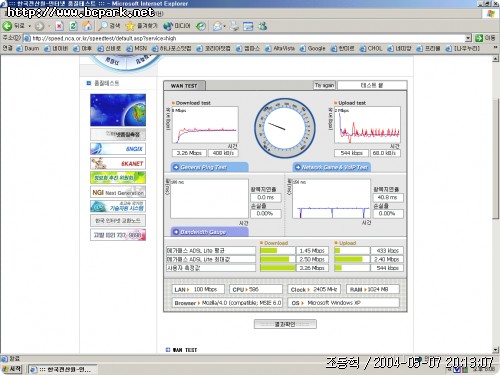
Task: Click the 2.50 Mbps maximum download value
Action: click(x=312, y=259)
